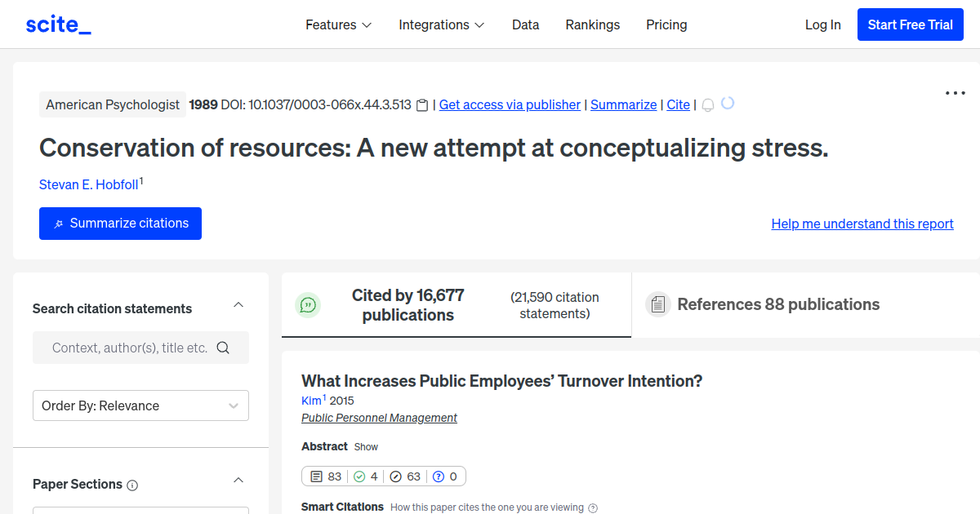980x514 pixels.
Task: Click the supporting citations count 4
Action: 366,476
